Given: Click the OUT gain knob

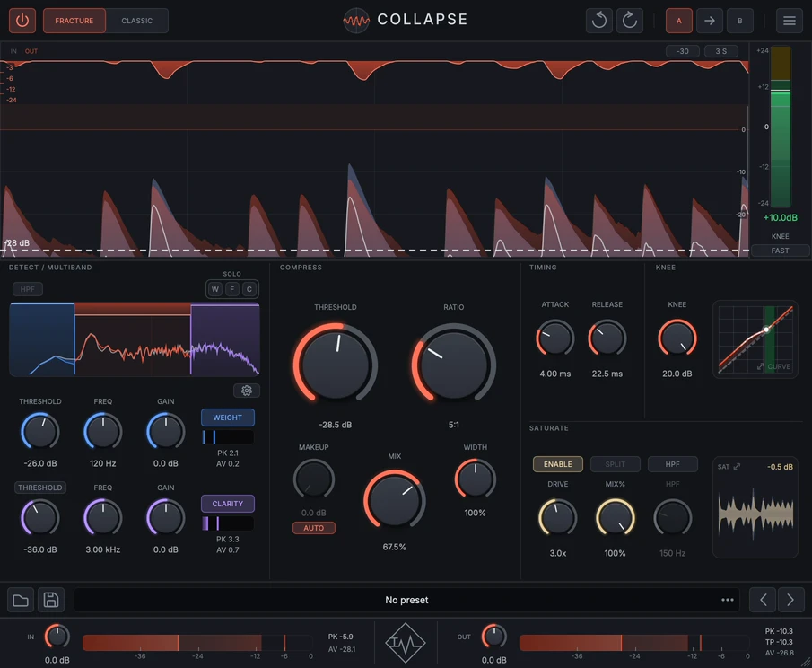Looking at the screenshot, I should (x=494, y=637).
